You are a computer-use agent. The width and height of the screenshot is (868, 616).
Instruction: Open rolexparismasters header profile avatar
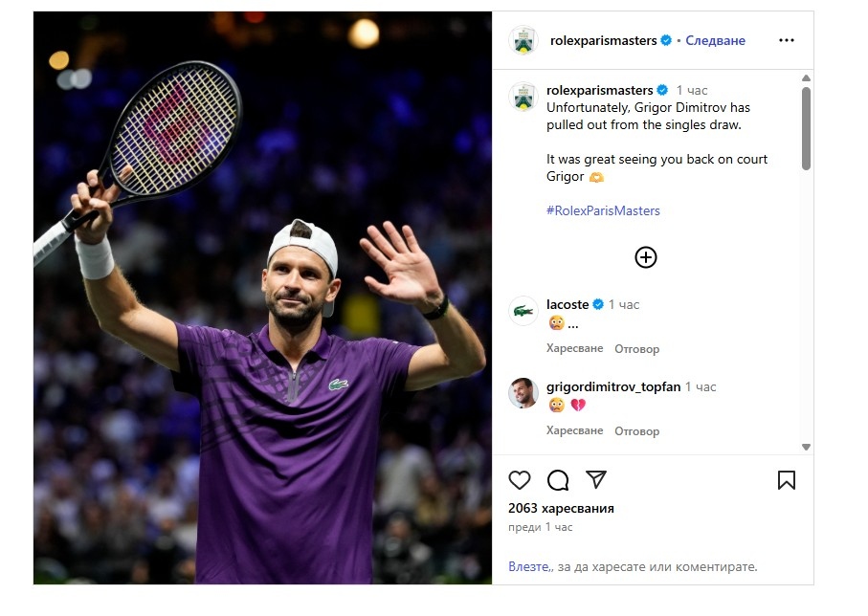coord(523,40)
